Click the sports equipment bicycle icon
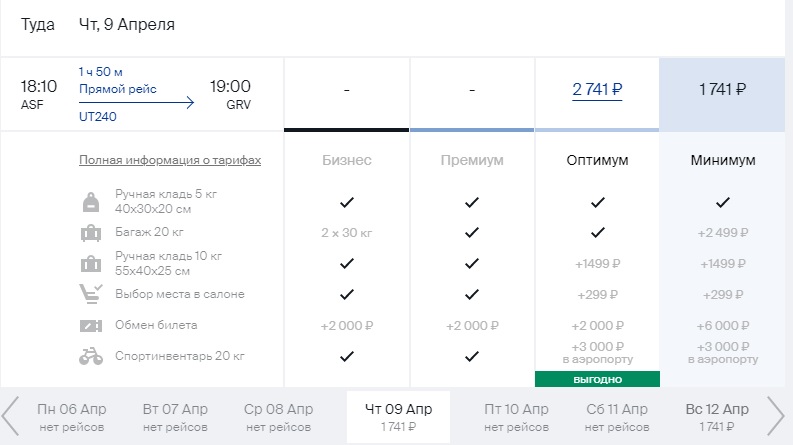 [x=91, y=356]
